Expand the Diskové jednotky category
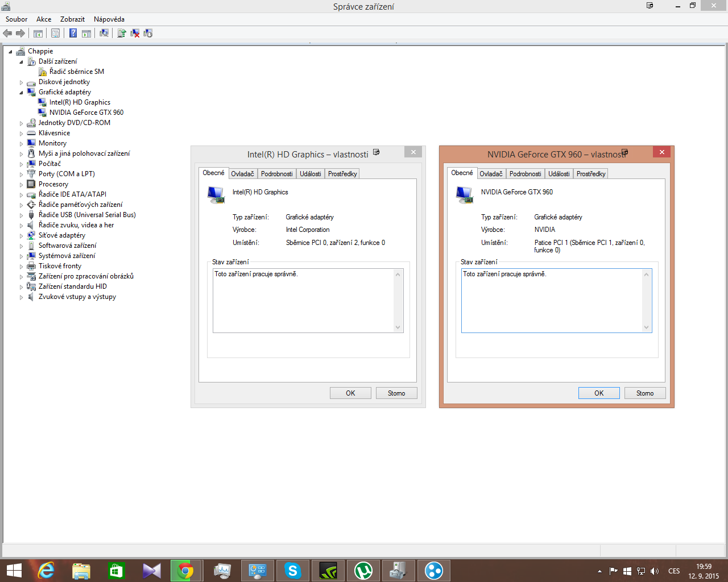 [x=21, y=82]
